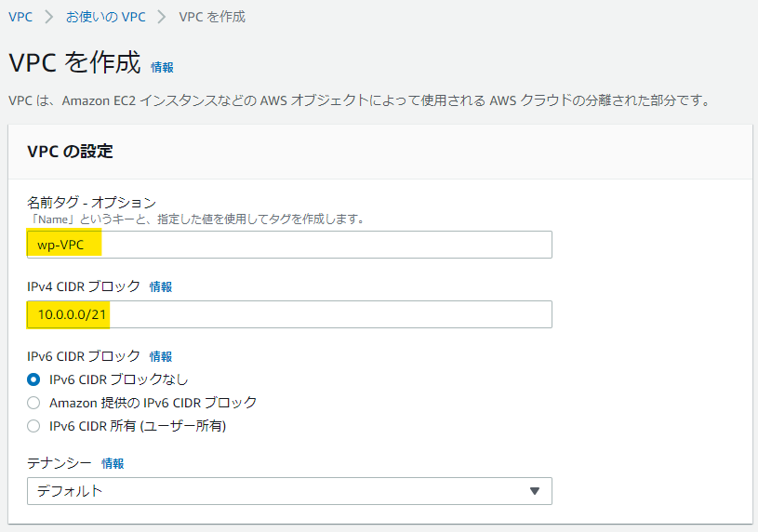Click the 名前タグ - オプション label
758x532 pixels.
click(x=91, y=202)
